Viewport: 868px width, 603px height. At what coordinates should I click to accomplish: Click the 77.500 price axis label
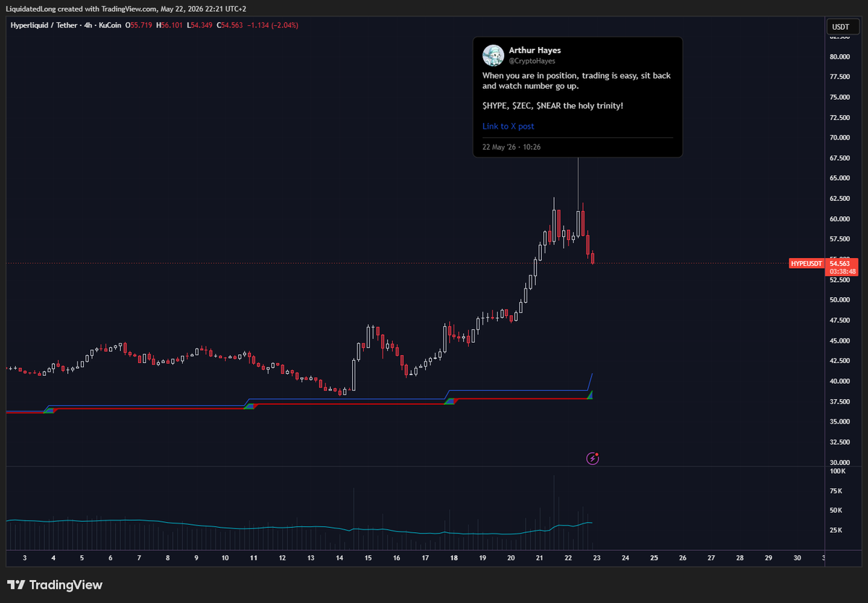pos(839,77)
